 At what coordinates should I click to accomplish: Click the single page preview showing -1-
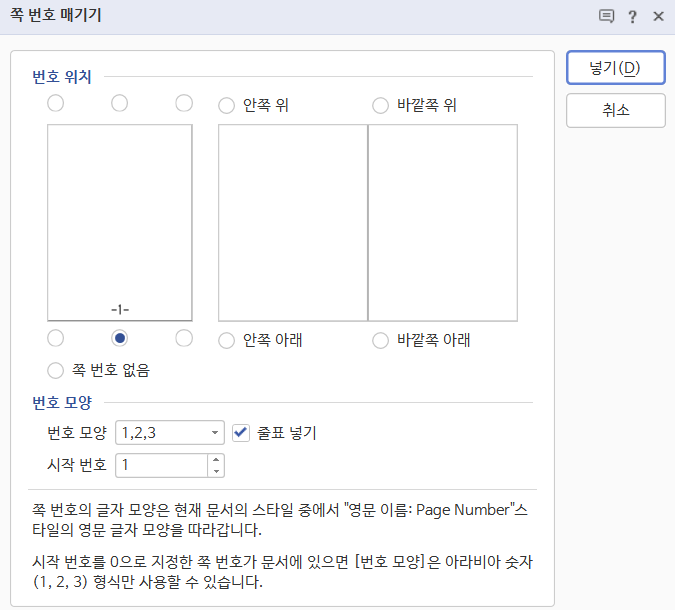[x=120, y=223]
